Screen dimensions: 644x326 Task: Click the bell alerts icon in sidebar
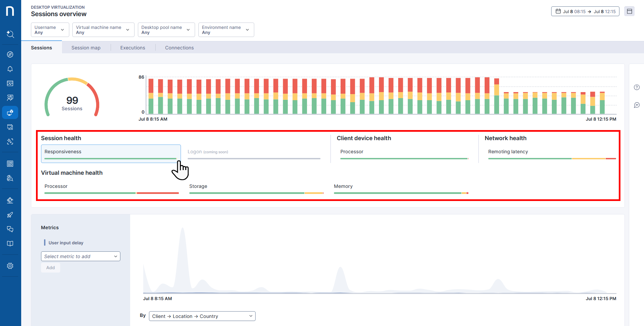click(10, 69)
